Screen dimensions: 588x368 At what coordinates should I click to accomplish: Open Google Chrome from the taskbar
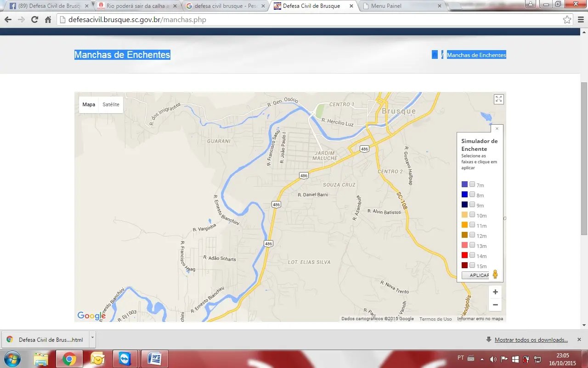(69, 359)
